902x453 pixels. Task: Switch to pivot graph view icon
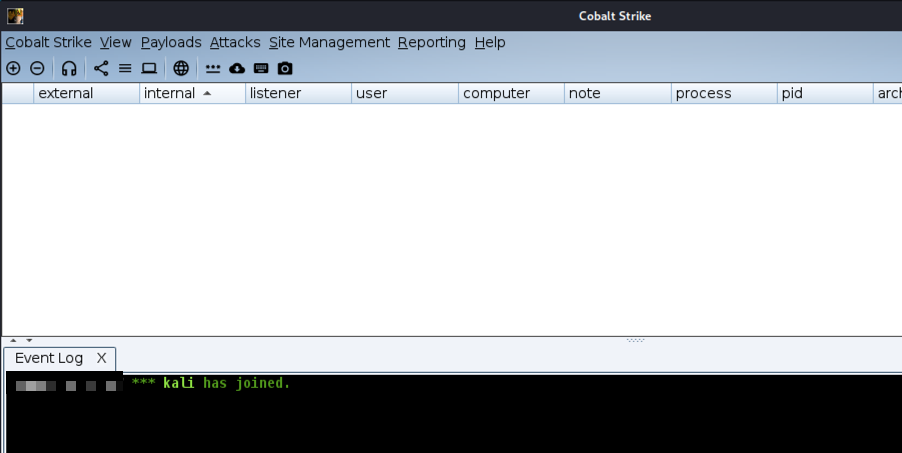pyautogui.click(x=101, y=68)
